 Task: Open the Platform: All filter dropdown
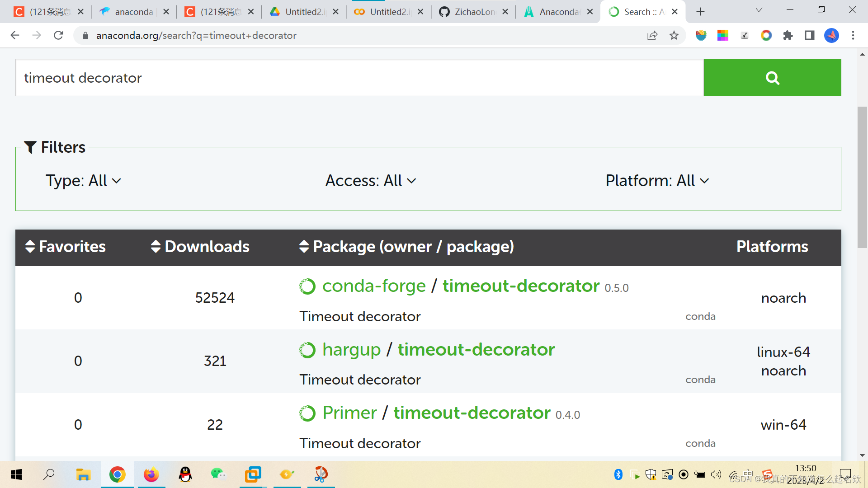coord(657,181)
